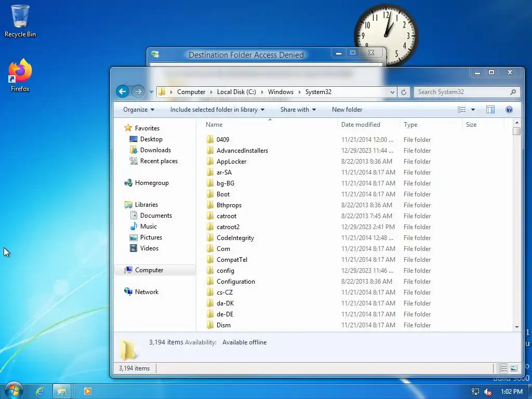Expand the Computer breadcrumb arrow

click(x=211, y=92)
